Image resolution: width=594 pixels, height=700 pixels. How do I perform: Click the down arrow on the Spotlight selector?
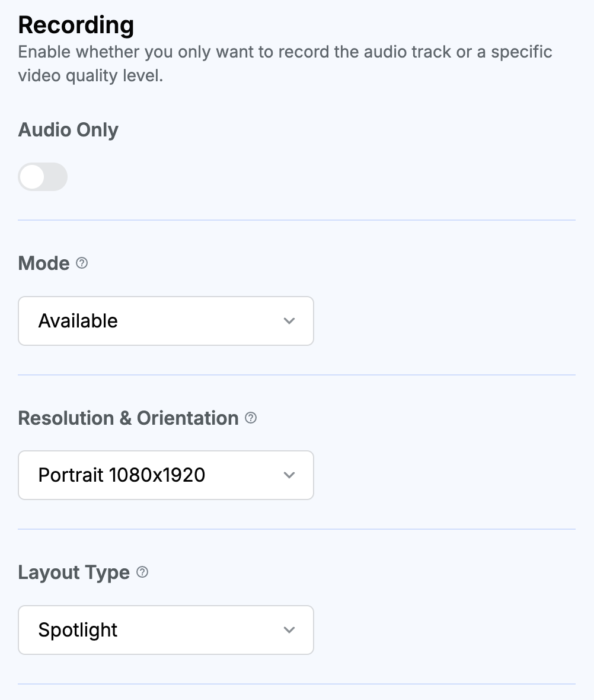289,630
